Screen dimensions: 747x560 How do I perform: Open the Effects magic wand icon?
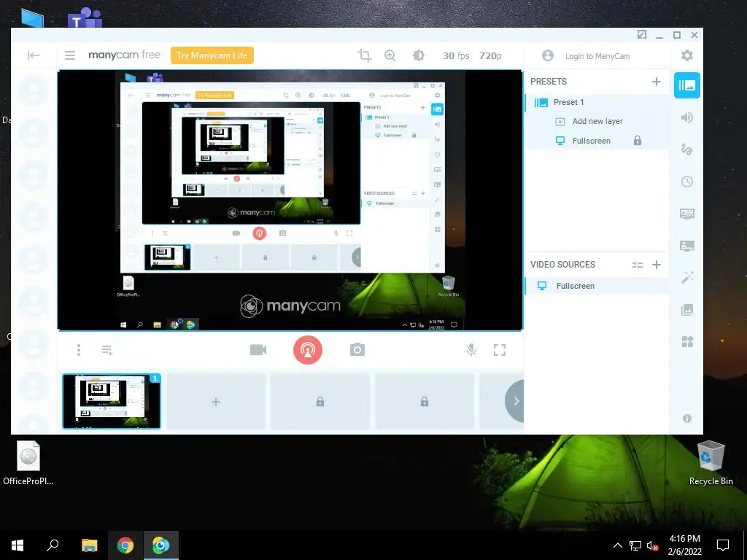point(687,278)
